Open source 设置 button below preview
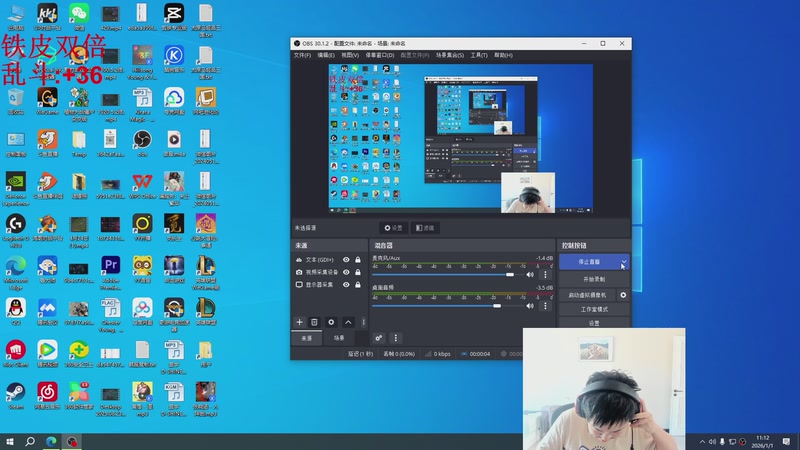The height and width of the screenshot is (450, 800). click(393, 228)
